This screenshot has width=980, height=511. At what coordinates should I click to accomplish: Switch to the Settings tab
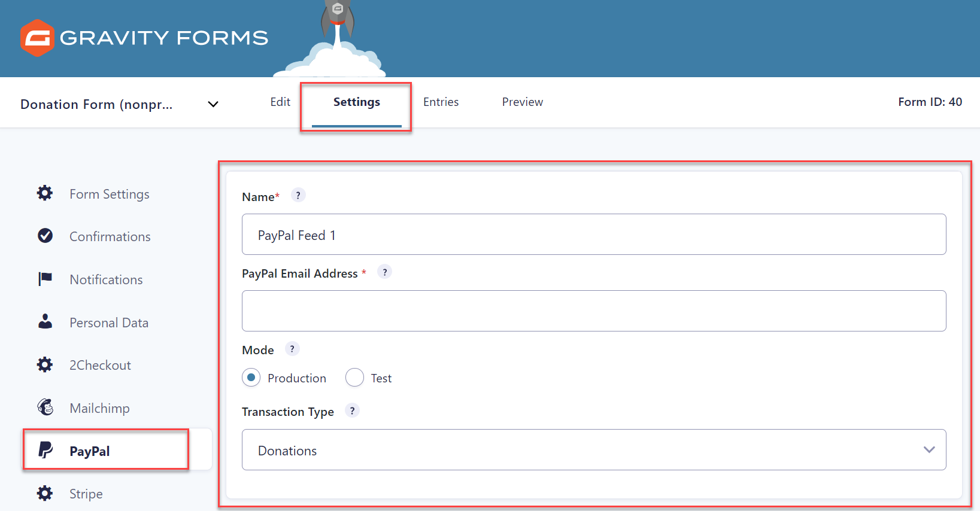click(x=357, y=102)
